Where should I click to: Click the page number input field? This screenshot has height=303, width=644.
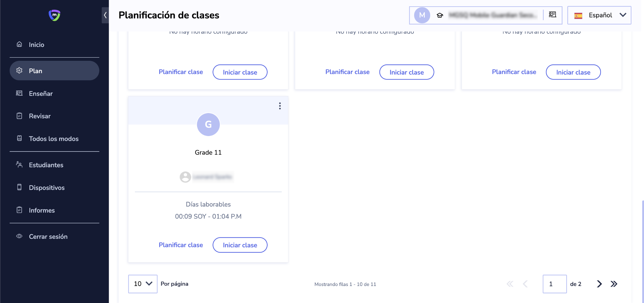click(x=554, y=284)
